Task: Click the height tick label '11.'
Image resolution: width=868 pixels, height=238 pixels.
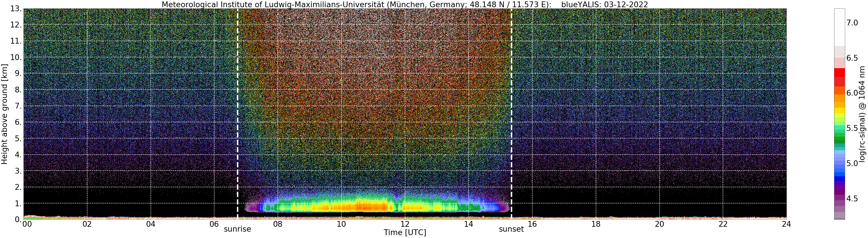Action: pos(16,41)
